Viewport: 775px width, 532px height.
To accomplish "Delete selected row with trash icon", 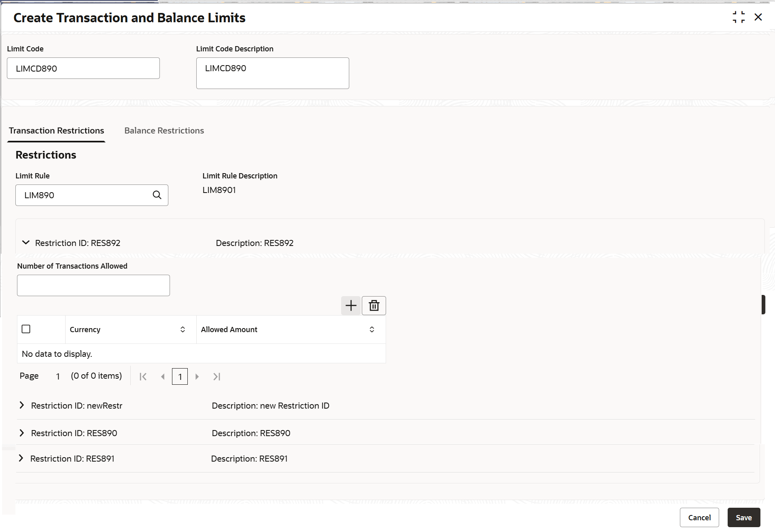I will pyautogui.click(x=374, y=305).
